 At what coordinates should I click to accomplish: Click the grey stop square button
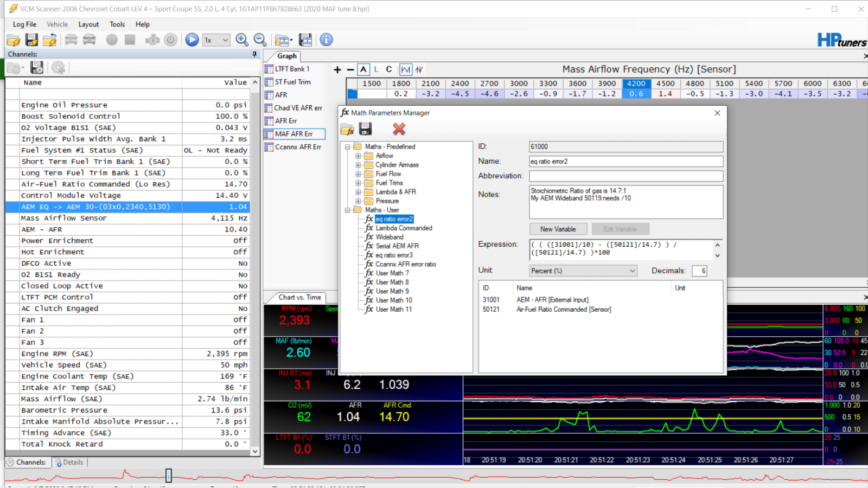(130, 40)
